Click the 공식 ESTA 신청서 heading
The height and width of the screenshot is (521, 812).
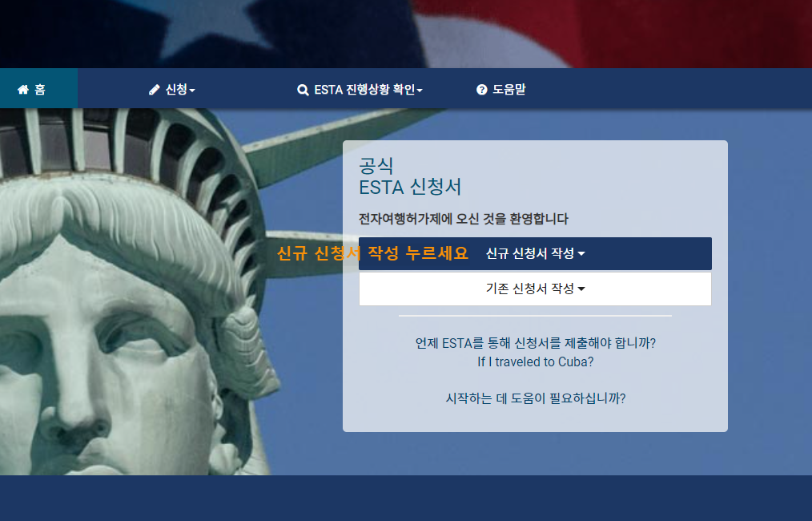pyautogui.click(x=410, y=176)
